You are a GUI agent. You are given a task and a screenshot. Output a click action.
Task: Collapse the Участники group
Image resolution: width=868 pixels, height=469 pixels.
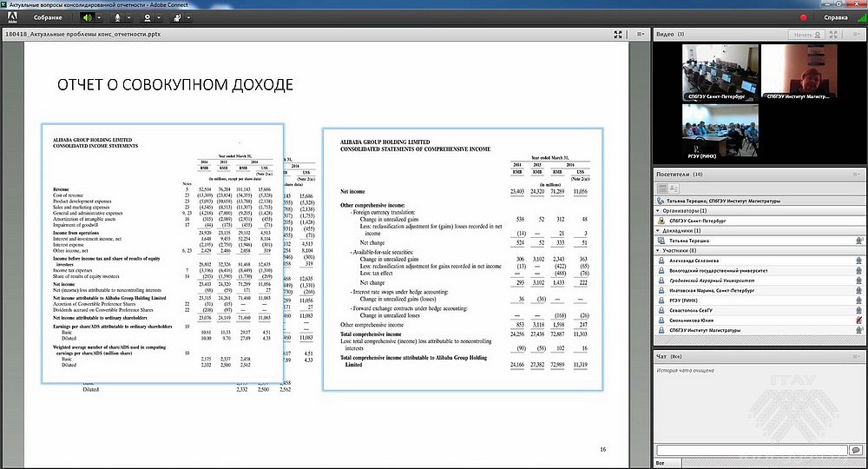658,251
